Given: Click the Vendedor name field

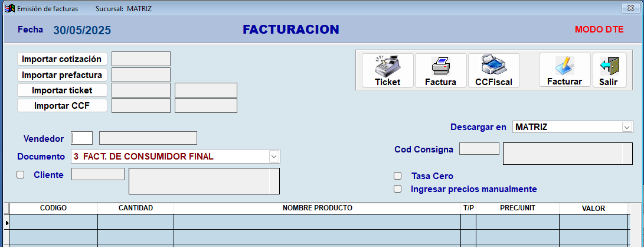Looking at the screenshot, I should (148, 138).
